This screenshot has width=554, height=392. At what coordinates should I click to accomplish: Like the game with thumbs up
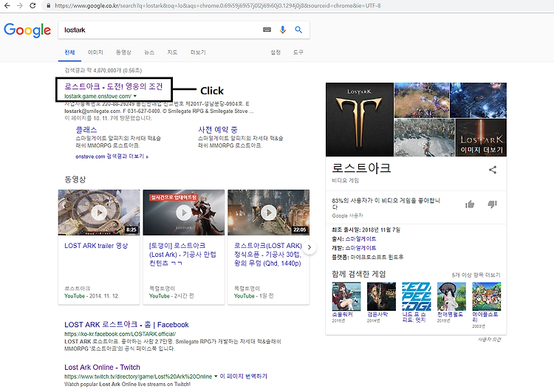pyautogui.click(x=470, y=204)
